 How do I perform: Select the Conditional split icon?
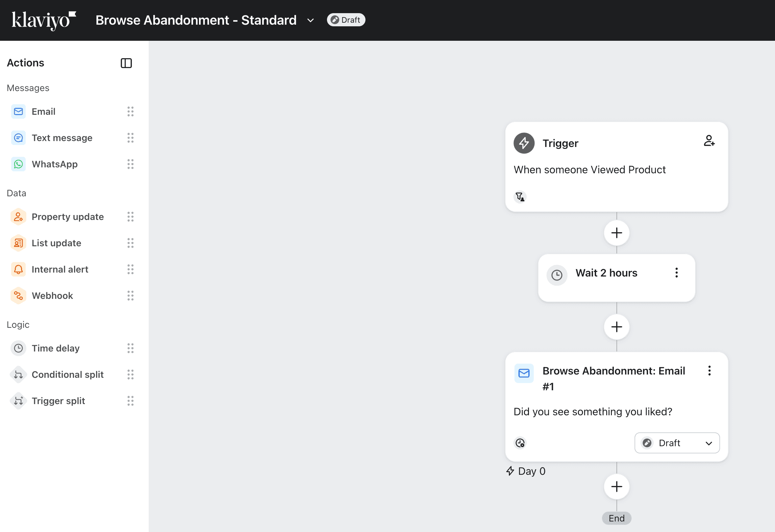18,375
